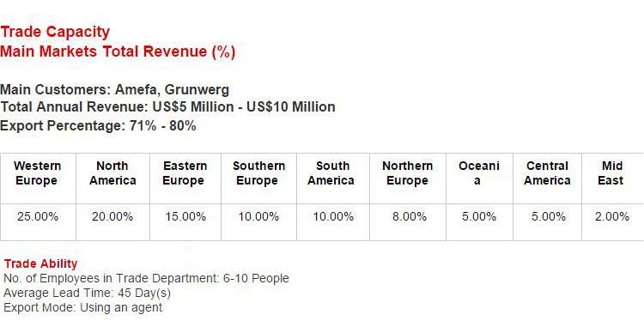This screenshot has height=327, width=644.
Task: Select the Oceania column header
Action: (x=479, y=173)
